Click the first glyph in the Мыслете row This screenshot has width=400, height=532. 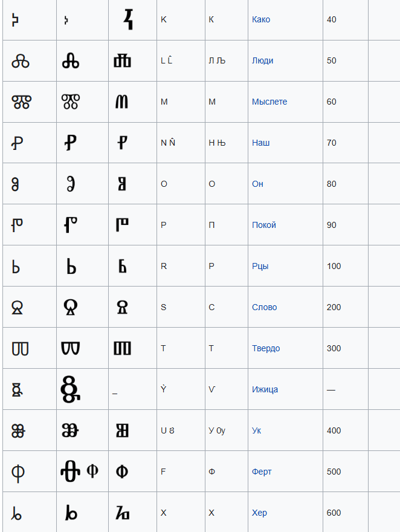click(21, 102)
